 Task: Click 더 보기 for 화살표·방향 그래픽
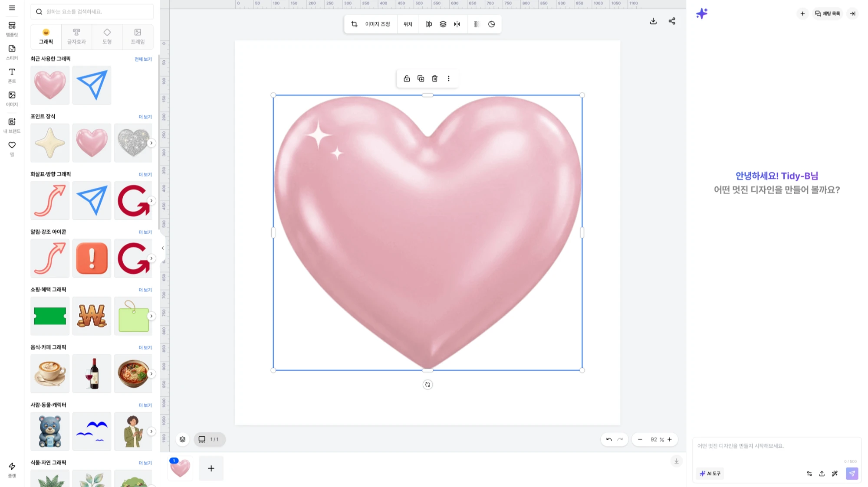coord(145,174)
